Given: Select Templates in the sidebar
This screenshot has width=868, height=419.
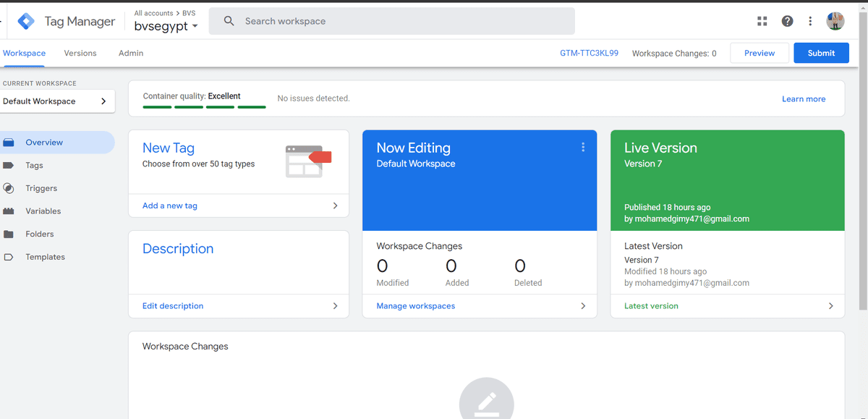Looking at the screenshot, I should [x=45, y=257].
